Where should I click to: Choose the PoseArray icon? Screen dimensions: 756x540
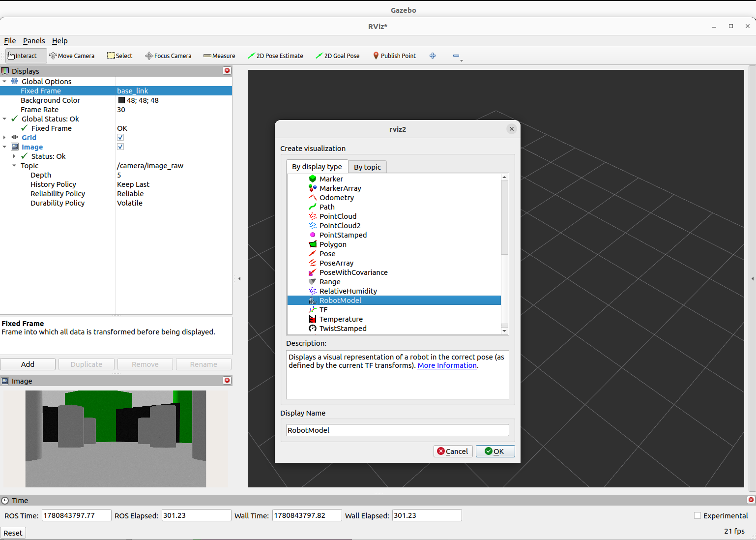coord(313,263)
